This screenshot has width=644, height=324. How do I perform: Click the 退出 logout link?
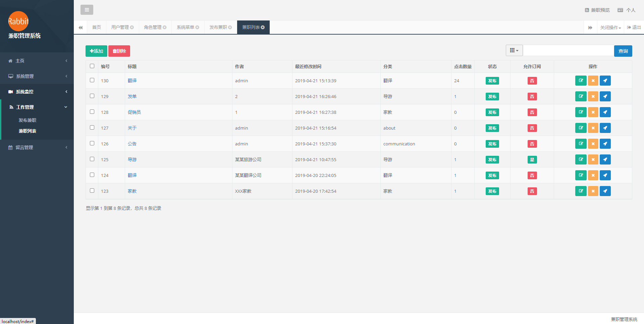pyautogui.click(x=634, y=28)
